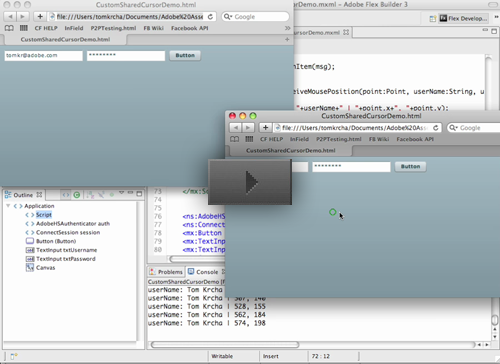The width and height of the screenshot is (500, 364).
Task: Open the Outline view menu triangle
Action: (122, 193)
